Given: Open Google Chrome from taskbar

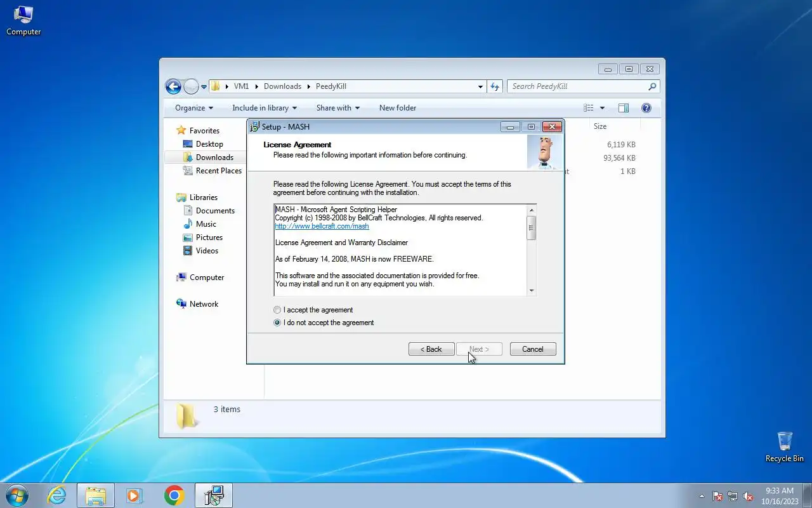Looking at the screenshot, I should [174, 495].
